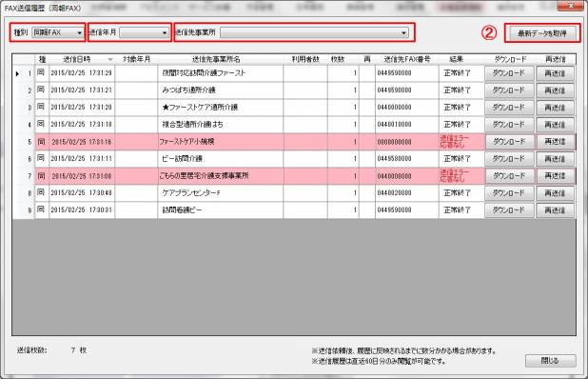Select the row cell 複合型通所介護まち

221,125
